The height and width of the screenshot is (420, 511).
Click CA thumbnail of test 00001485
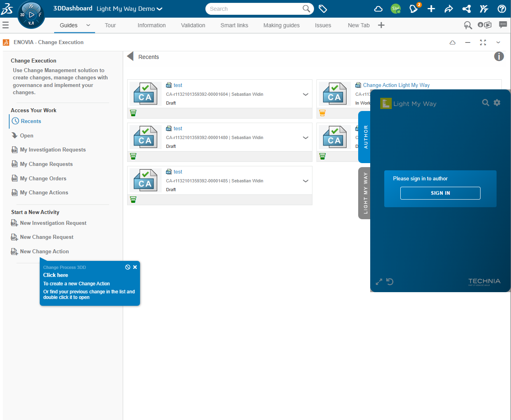pyautogui.click(x=145, y=180)
